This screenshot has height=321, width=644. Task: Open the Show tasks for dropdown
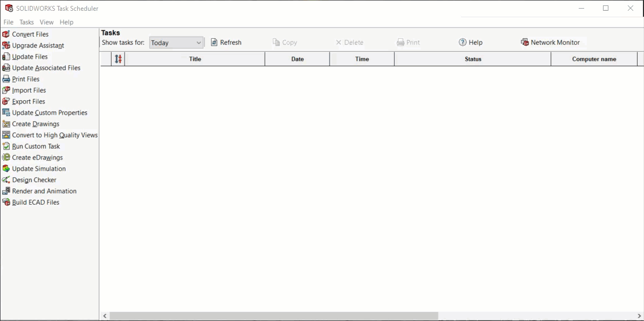pyautogui.click(x=176, y=42)
